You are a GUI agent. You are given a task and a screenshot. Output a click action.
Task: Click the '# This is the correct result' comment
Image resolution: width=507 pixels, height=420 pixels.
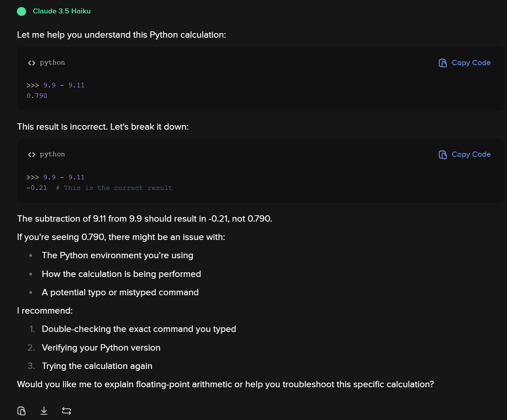tap(114, 188)
